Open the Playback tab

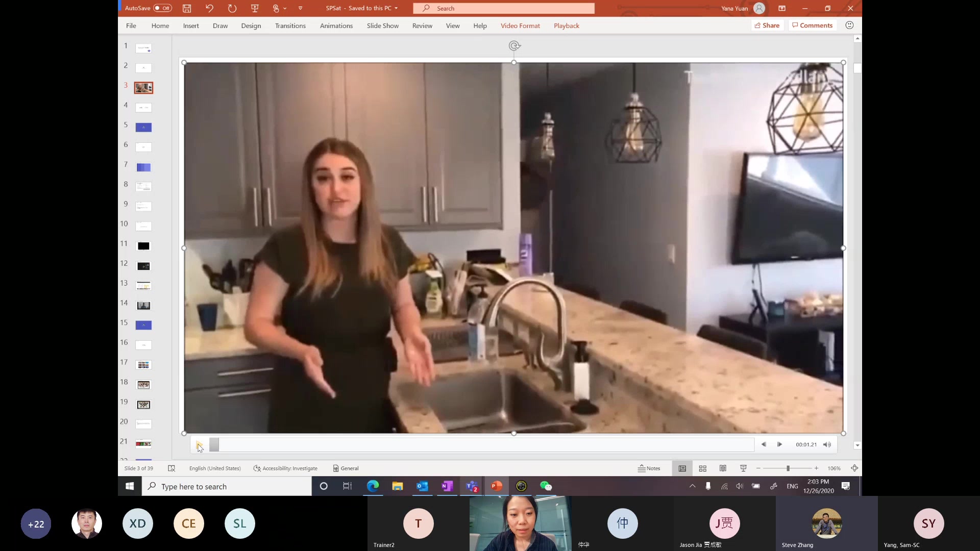pyautogui.click(x=567, y=26)
